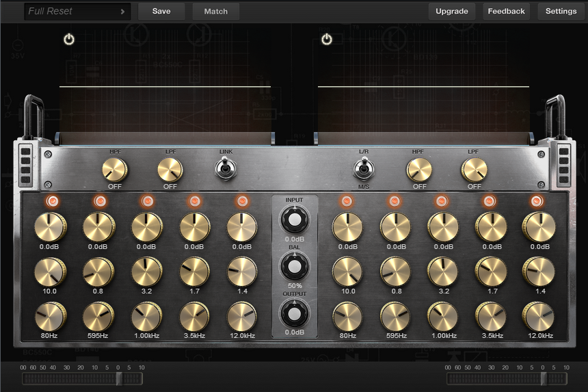Click the left channel HPF knob

115,170
